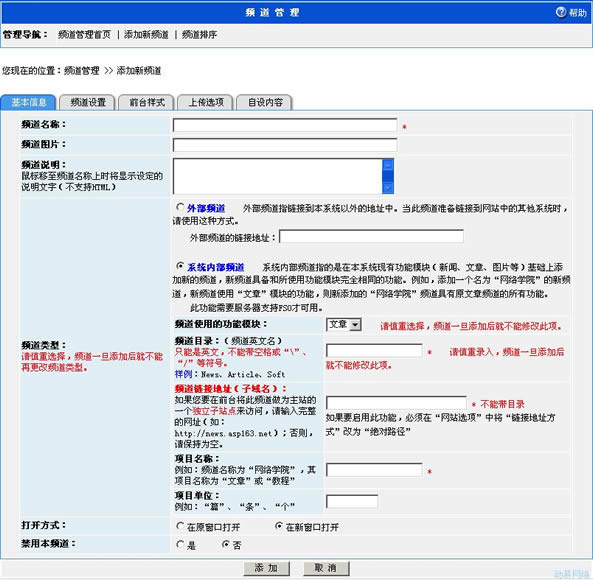Open the 自设内容 tab

[265, 102]
